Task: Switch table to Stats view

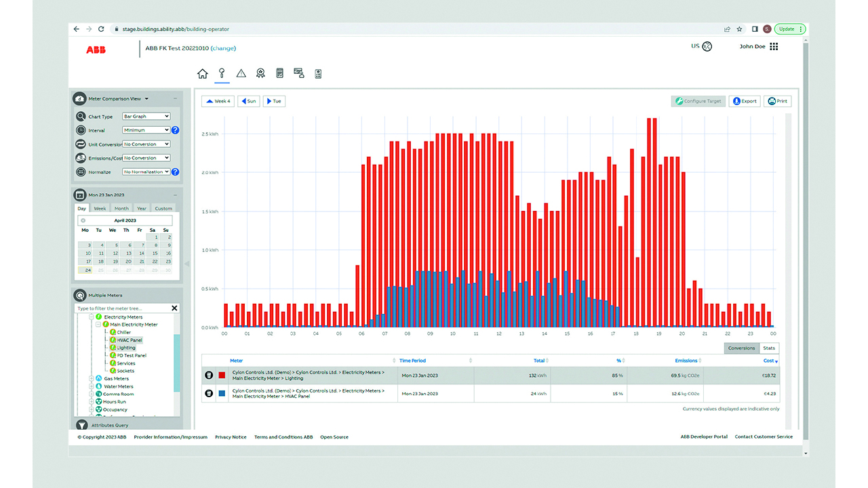Action: pos(769,348)
